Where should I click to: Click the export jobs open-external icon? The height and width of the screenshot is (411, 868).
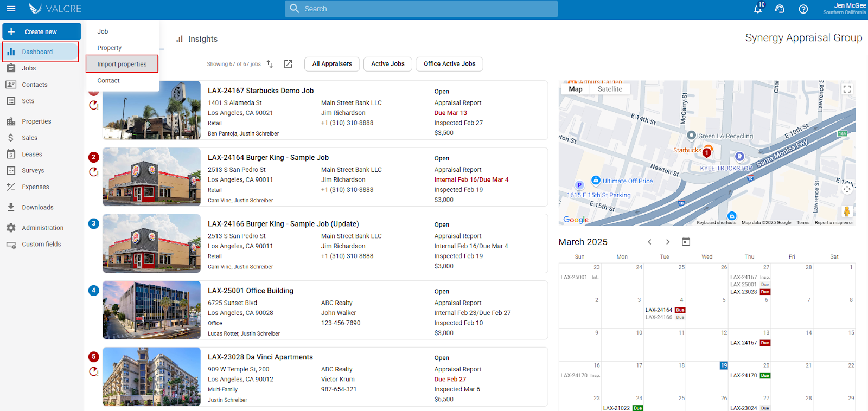288,64
